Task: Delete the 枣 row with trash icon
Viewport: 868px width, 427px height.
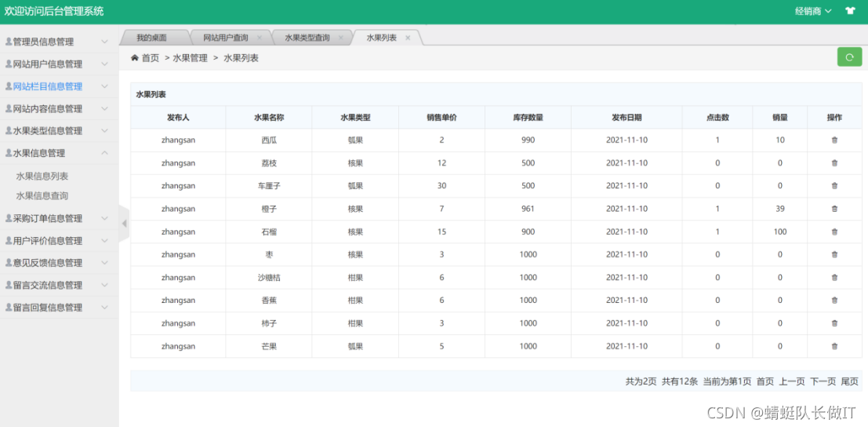Action: click(834, 255)
